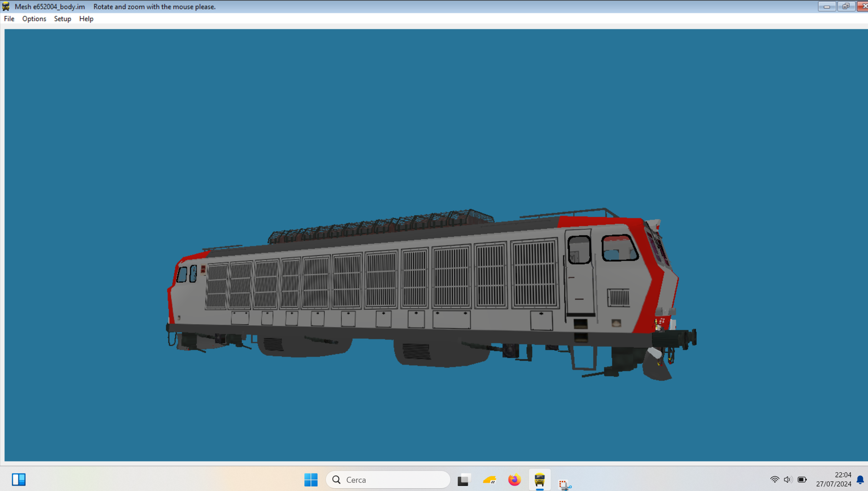Click the volume speaker tray icon

click(788, 480)
